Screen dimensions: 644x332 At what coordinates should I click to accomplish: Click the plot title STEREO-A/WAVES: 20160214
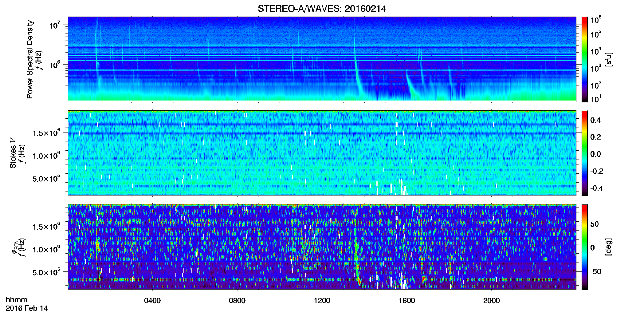click(322, 9)
